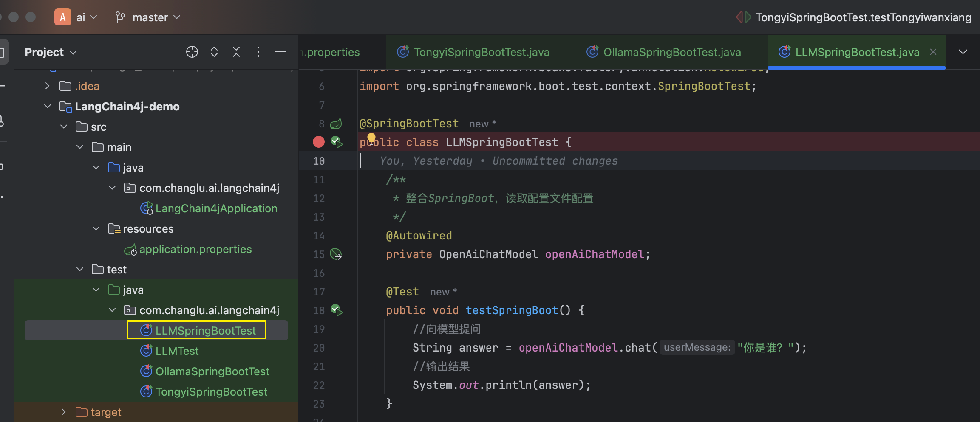This screenshot has height=422, width=980.
Task: Toggle the red breakpoint on class line
Action: [319, 142]
